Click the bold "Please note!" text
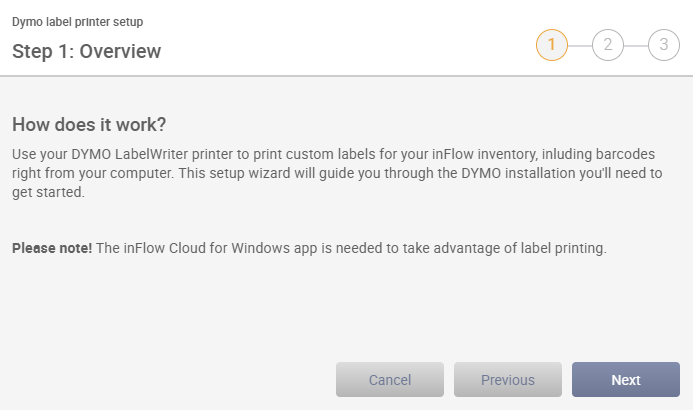Viewport: 693px width, 410px height. click(52, 247)
